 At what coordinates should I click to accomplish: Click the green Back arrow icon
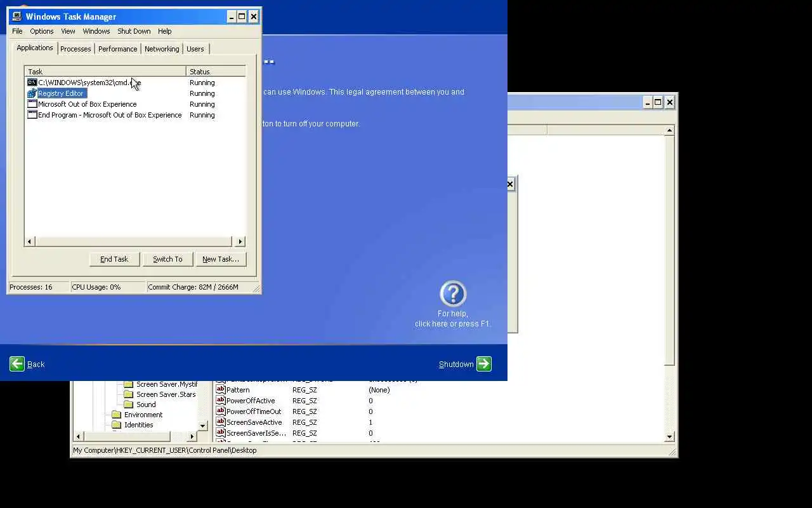pyautogui.click(x=17, y=364)
